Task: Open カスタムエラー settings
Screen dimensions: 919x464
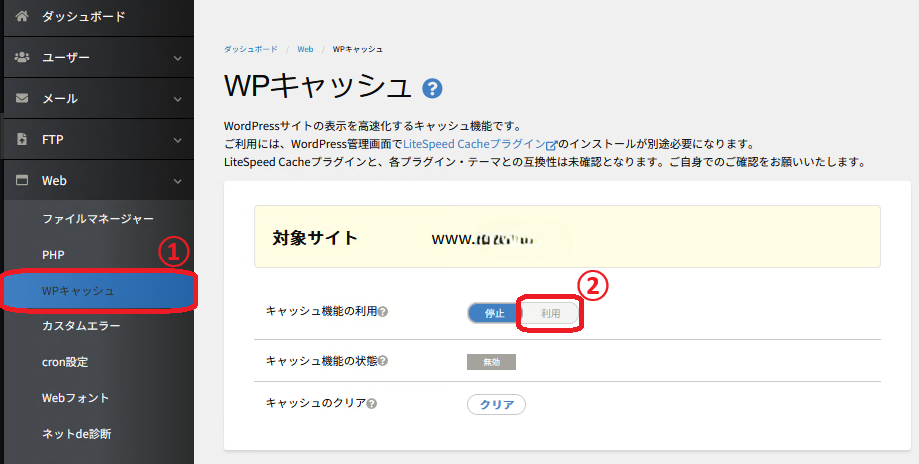Action: [x=81, y=326]
